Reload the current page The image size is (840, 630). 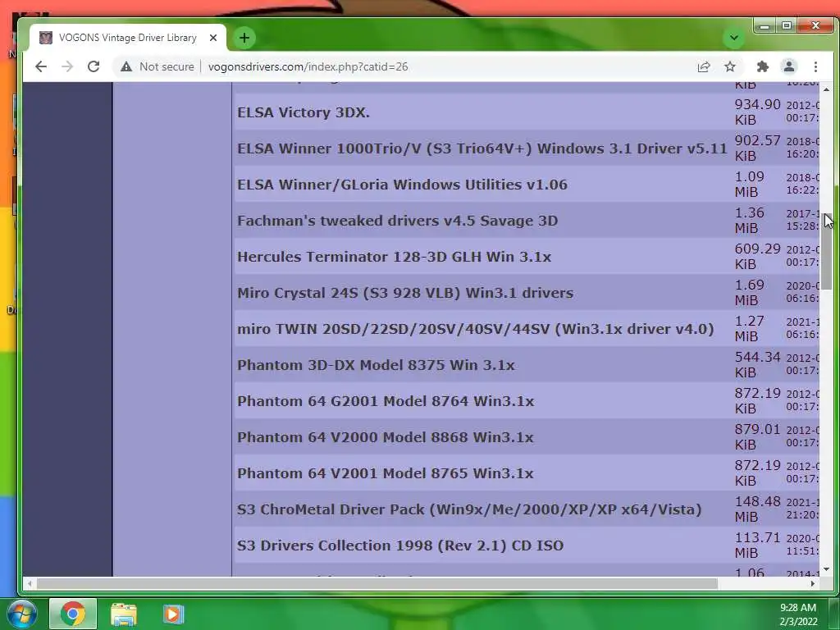(94, 66)
